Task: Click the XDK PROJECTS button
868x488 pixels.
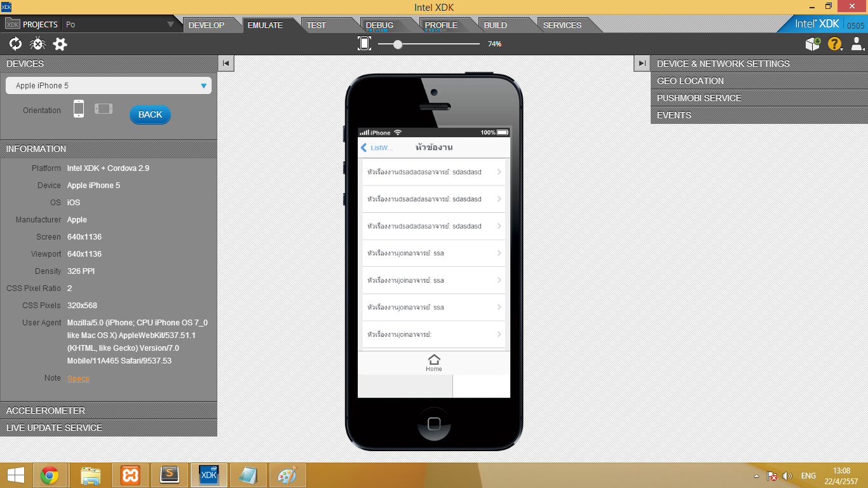Action: tap(31, 25)
